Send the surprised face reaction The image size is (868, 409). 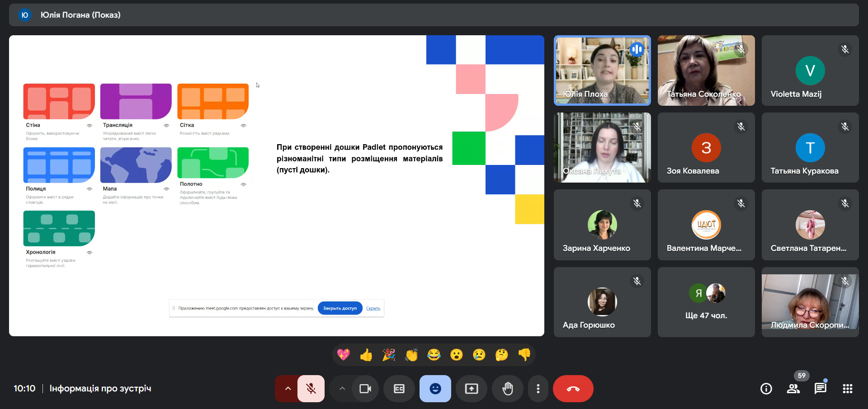pyautogui.click(x=457, y=355)
